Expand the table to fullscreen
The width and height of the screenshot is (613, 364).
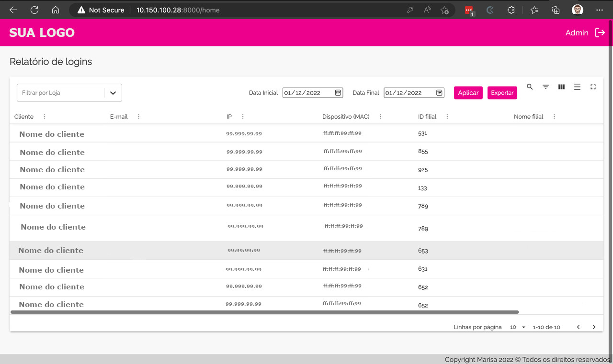pyautogui.click(x=593, y=87)
